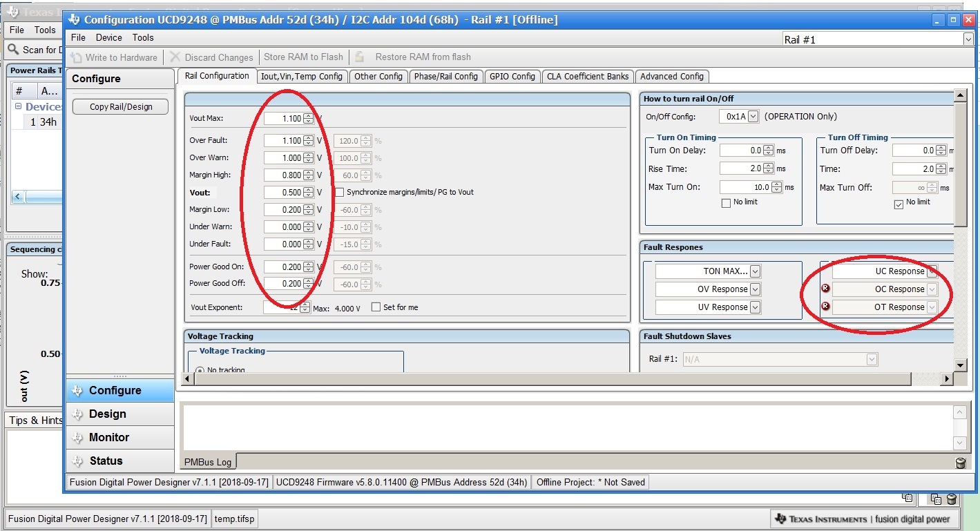The height and width of the screenshot is (531, 980).
Task: Check Synchronize margins/limits/PG to Vout
Action: click(x=339, y=192)
